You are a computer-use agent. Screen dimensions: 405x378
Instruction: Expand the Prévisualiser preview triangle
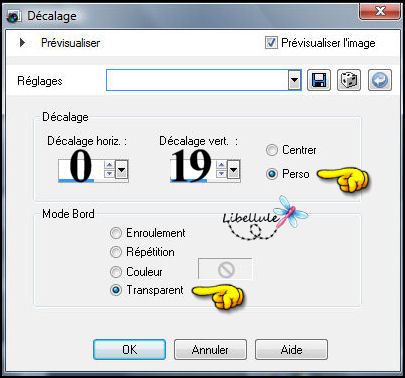point(22,43)
